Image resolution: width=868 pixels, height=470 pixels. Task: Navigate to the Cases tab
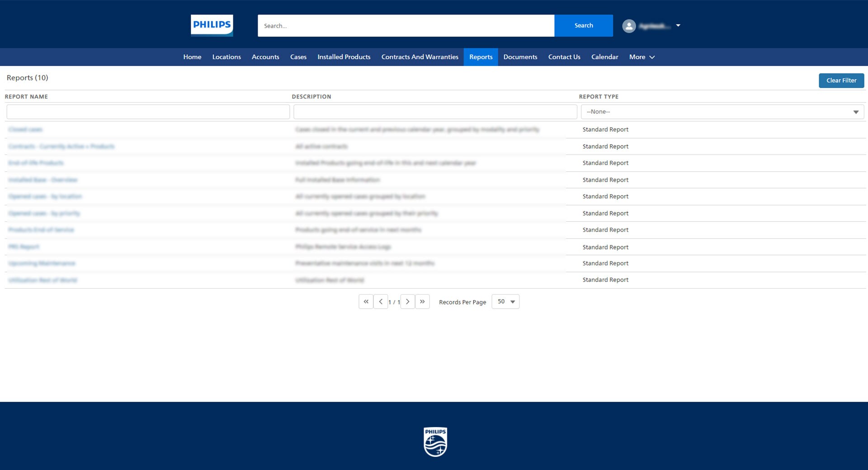(298, 57)
